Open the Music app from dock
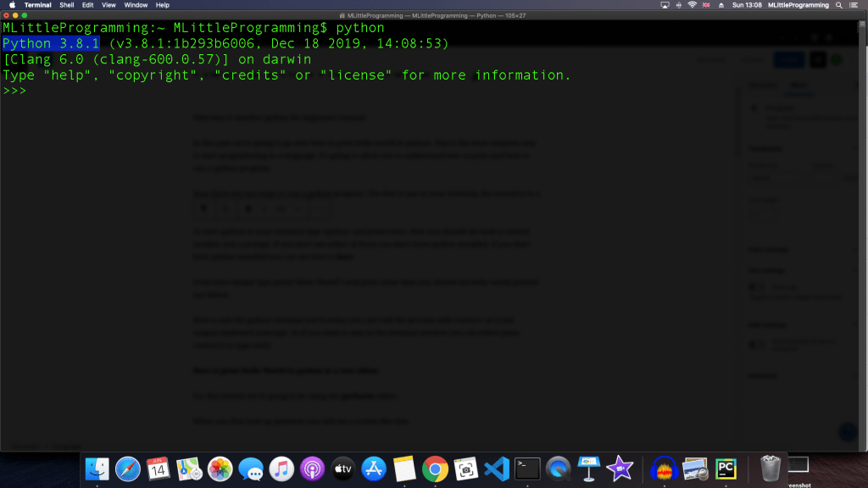Screen dimensions: 868x488 pos(281,468)
